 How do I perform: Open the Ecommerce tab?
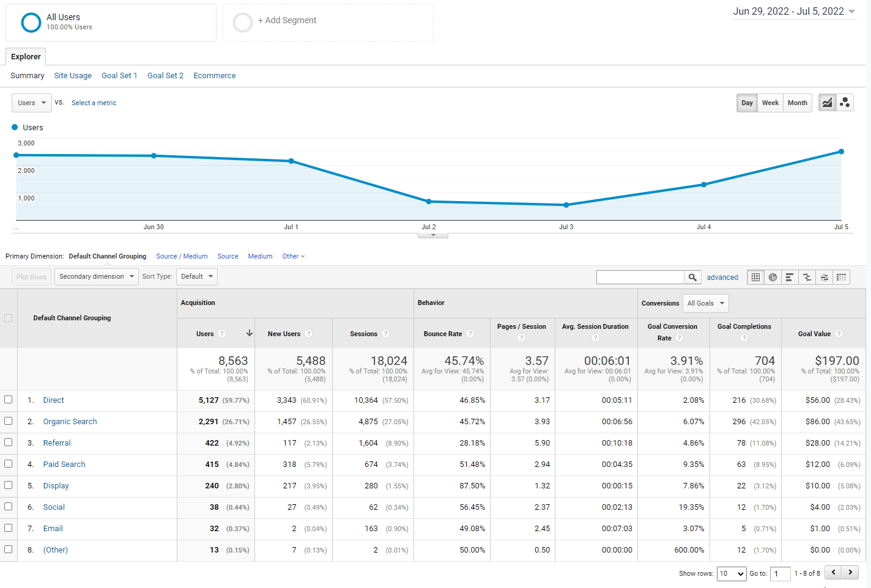pyautogui.click(x=214, y=76)
